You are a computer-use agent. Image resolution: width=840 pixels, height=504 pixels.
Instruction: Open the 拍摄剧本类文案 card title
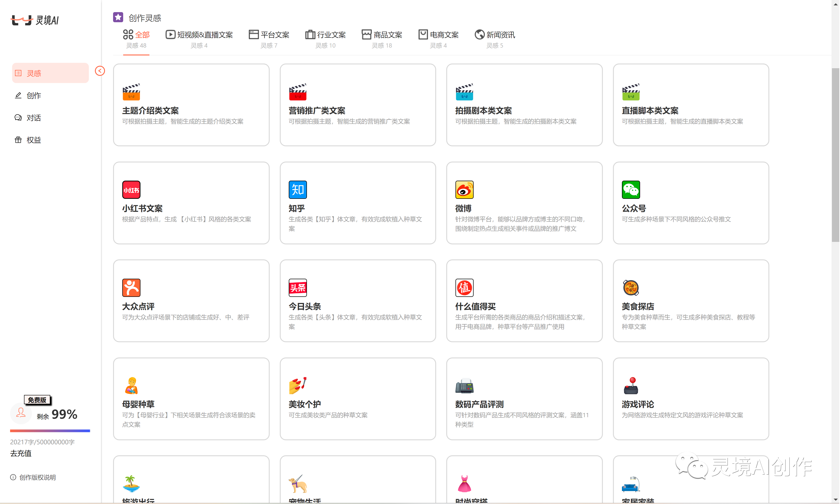pyautogui.click(x=483, y=111)
